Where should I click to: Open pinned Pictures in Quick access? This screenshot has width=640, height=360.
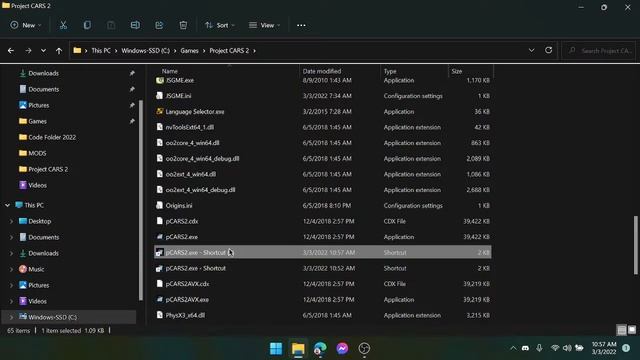click(39, 105)
